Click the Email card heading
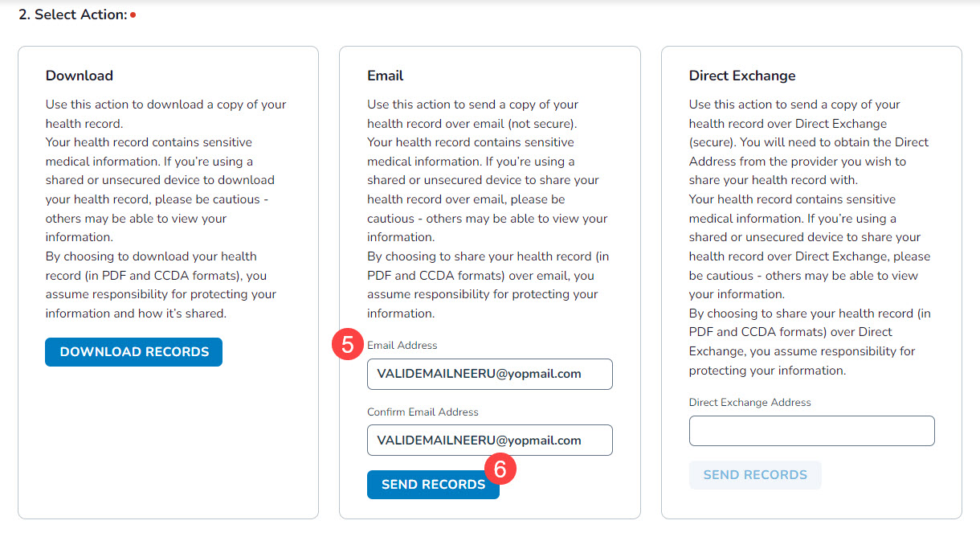This screenshot has width=980, height=541. (386, 76)
